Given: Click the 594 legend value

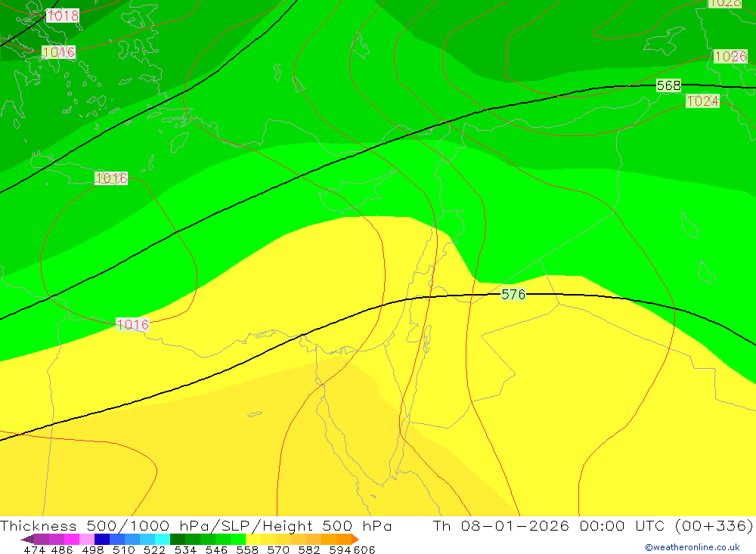Looking at the screenshot, I should pyautogui.click(x=340, y=549).
